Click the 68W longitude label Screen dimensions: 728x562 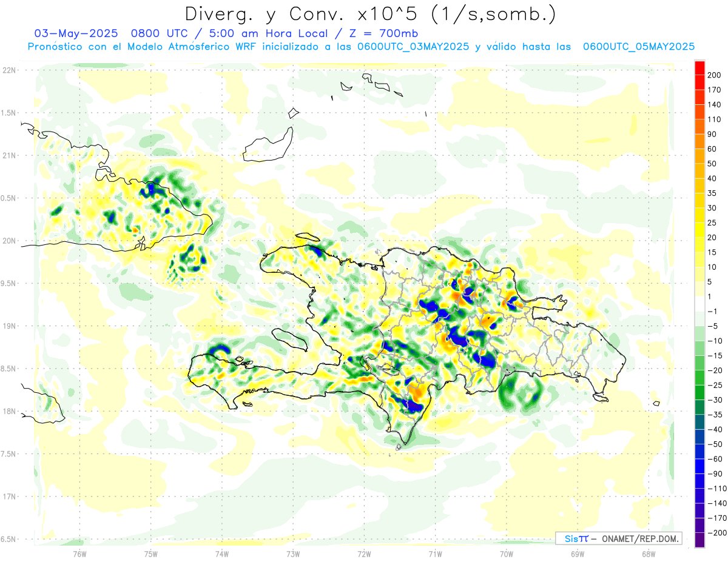(x=649, y=554)
